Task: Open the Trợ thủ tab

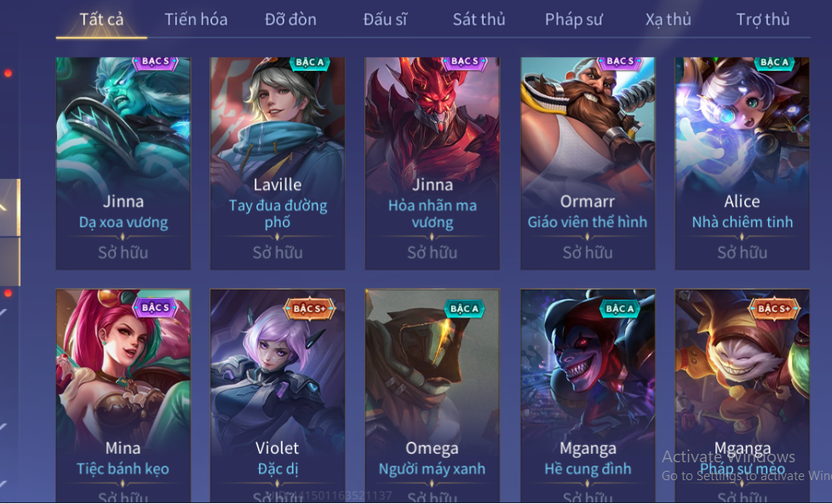Action: 762,20
